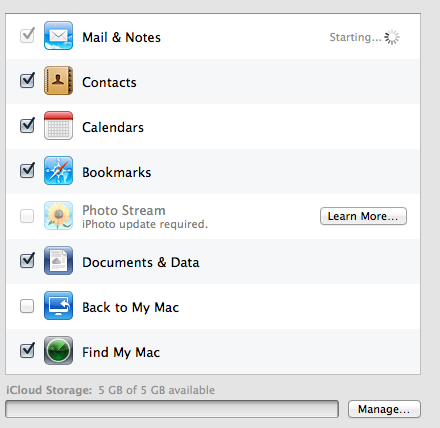The image size is (440, 428).
Task: Click the Starting spinner indicator
Action: 392,37
